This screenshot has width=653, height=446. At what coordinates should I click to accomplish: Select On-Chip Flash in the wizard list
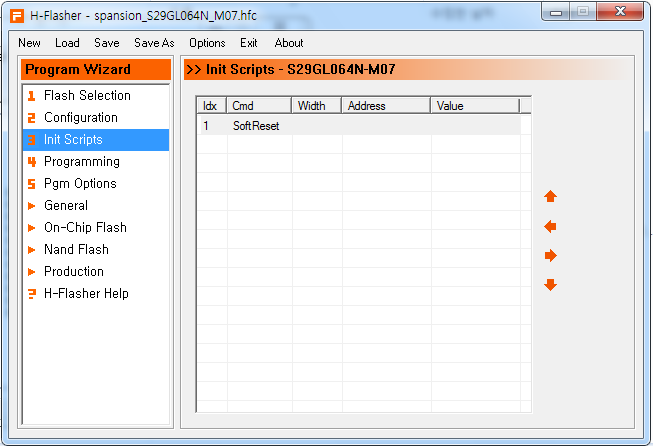[96, 228]
